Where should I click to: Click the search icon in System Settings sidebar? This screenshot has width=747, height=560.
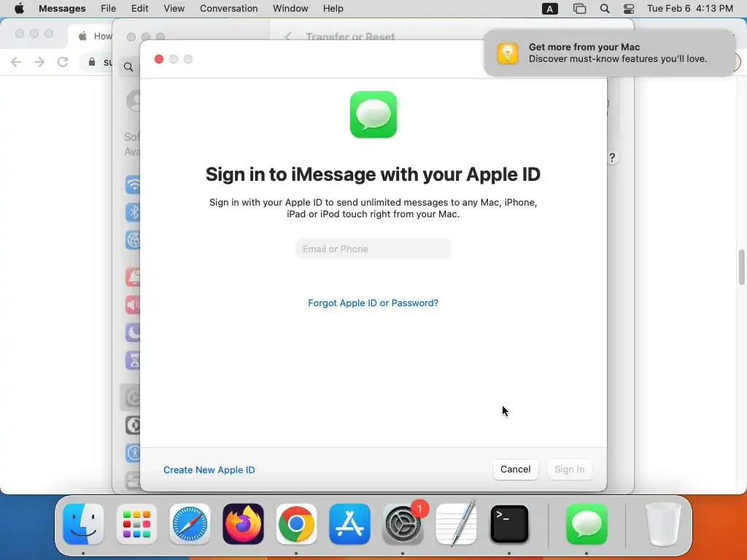(x=128, y=66)
